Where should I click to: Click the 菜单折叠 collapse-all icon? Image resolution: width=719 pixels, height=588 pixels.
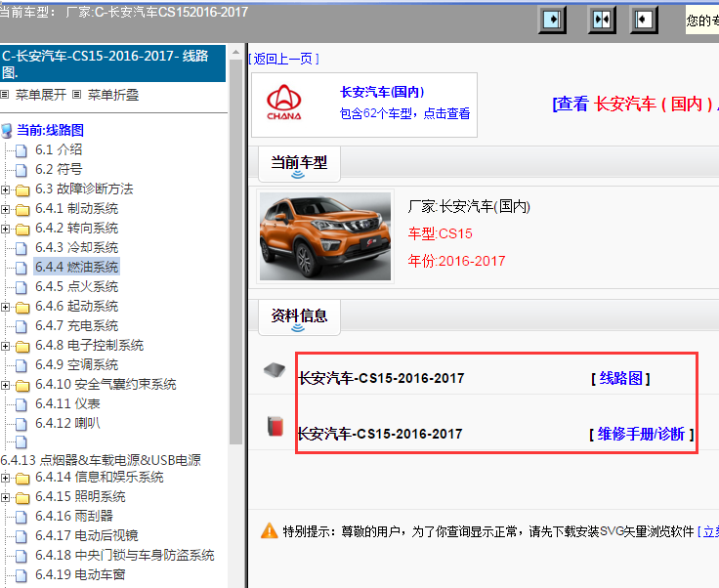coord(77,95)
